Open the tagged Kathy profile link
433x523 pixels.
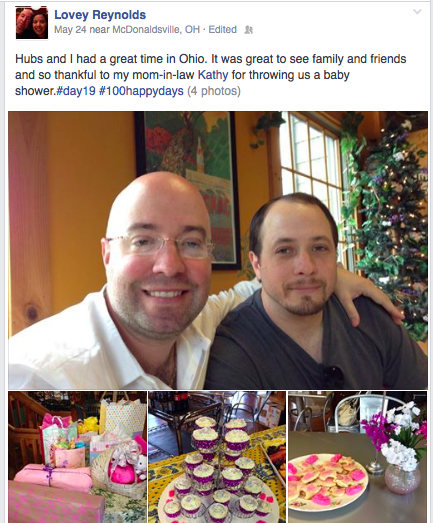tap(213, 75)
